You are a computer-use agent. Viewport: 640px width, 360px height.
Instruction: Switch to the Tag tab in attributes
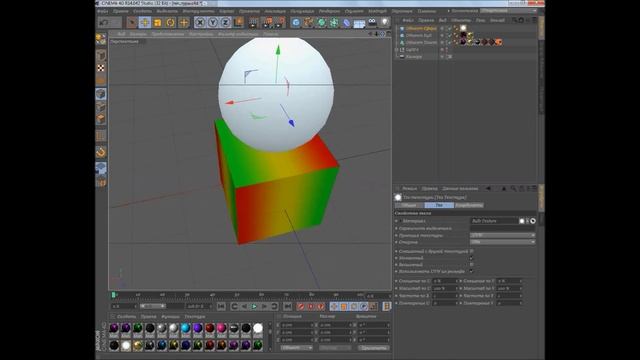(x=439, y=205)
